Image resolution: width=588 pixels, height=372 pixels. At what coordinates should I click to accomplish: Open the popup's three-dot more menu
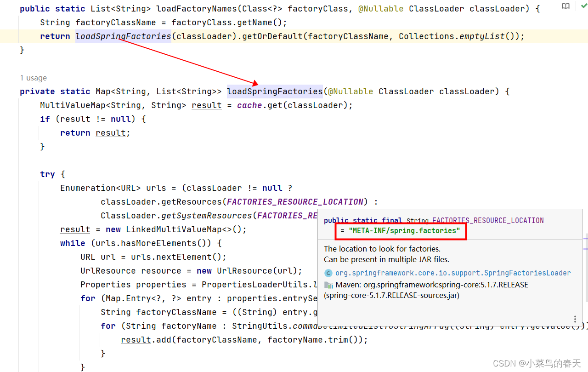[575, 319]
